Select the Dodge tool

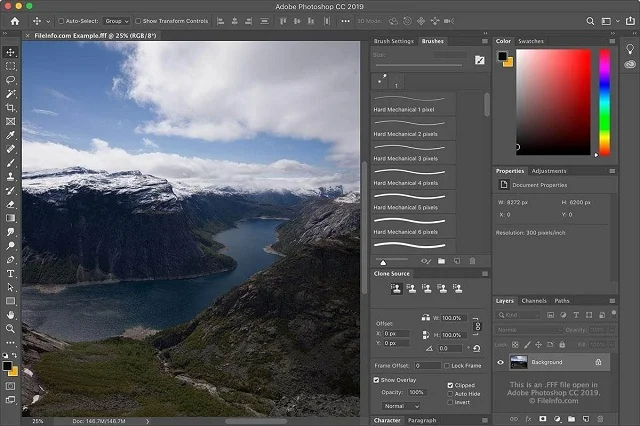click(10, 246)
